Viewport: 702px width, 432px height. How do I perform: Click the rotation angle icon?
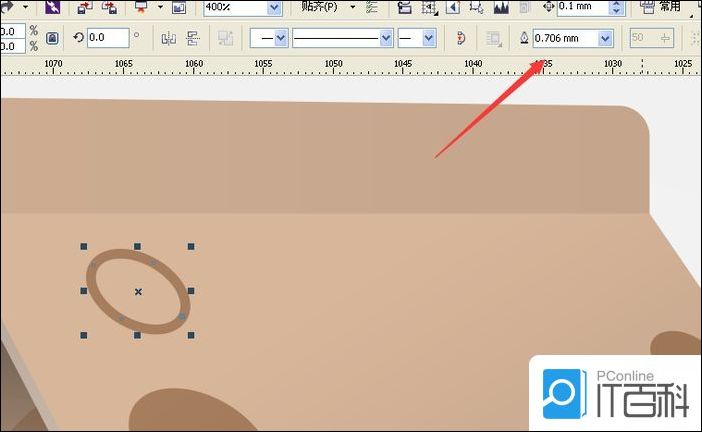coord(78,37)
